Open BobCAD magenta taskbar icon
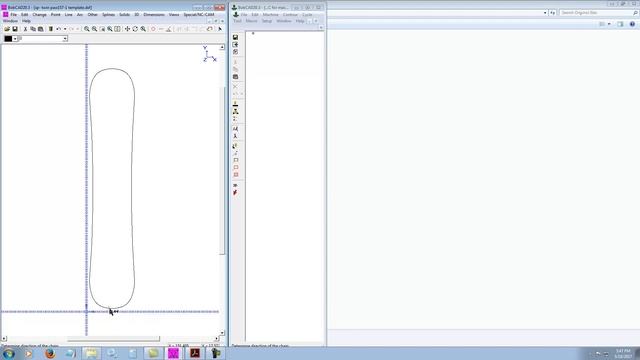The image size is (640, 360). point(173,353)
